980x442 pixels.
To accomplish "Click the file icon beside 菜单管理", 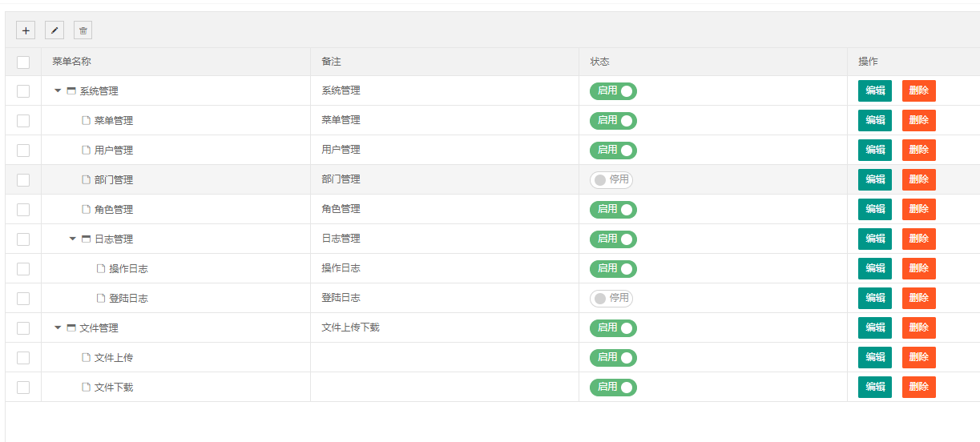I will tap(86, 121).
